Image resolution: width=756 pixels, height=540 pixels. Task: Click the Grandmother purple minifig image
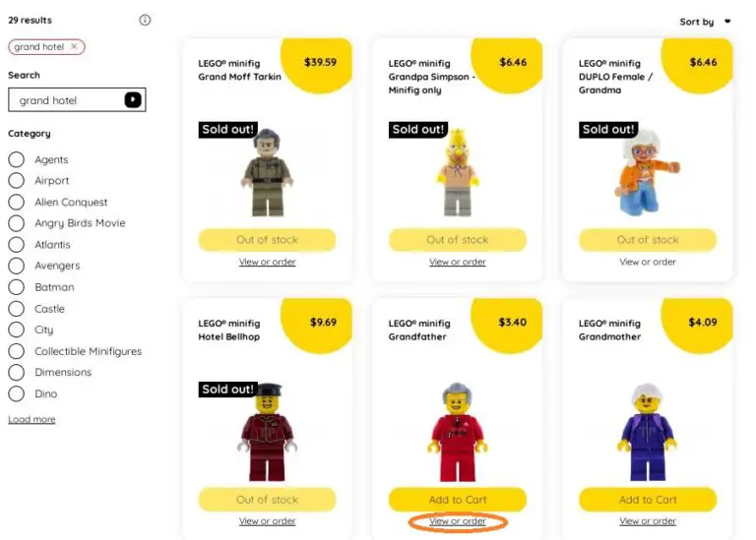coord(648,432)
